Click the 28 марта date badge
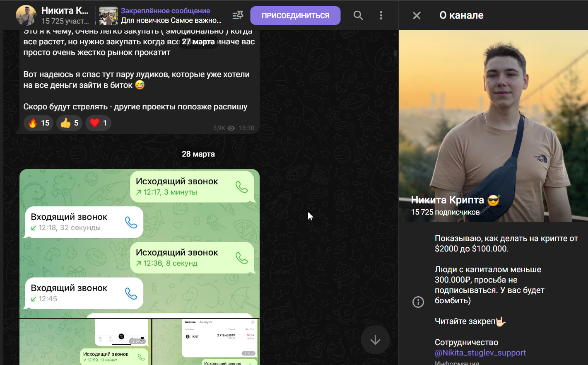The image size is (588, 365). [198, 154]
